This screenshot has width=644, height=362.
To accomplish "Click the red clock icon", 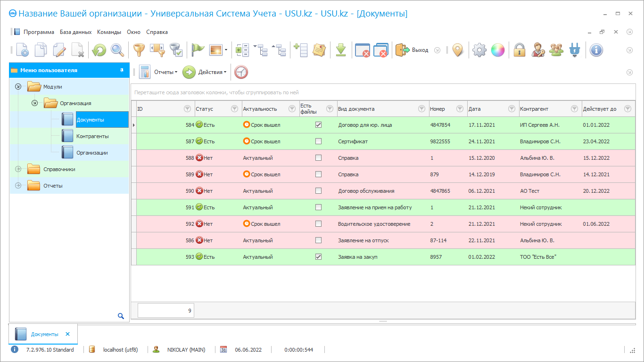I will coord(241,72).
